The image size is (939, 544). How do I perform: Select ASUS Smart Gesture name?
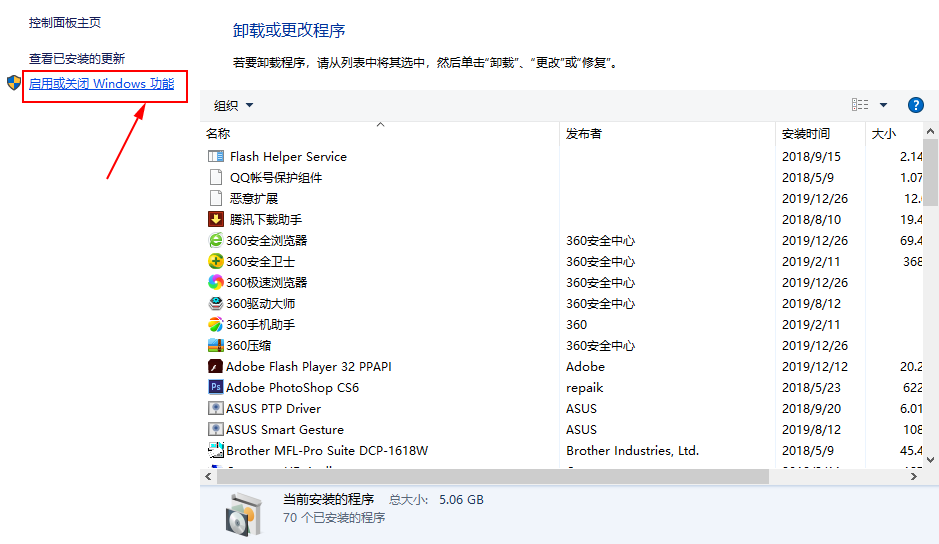284,430
